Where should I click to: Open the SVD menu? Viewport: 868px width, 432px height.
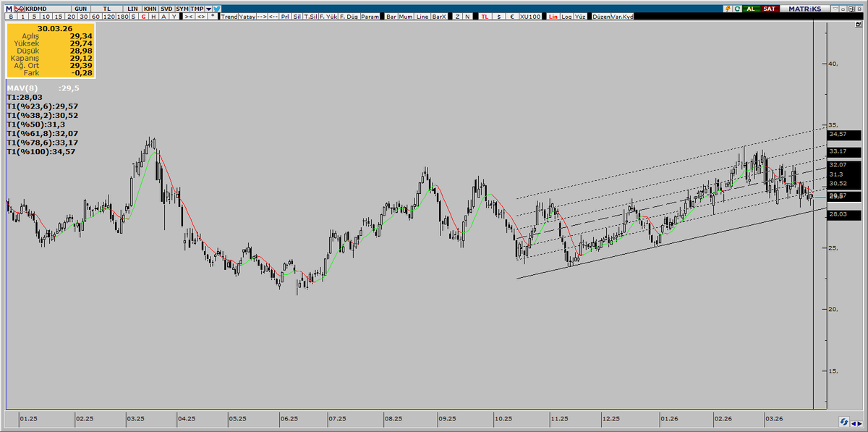click(x=166, y=9)
